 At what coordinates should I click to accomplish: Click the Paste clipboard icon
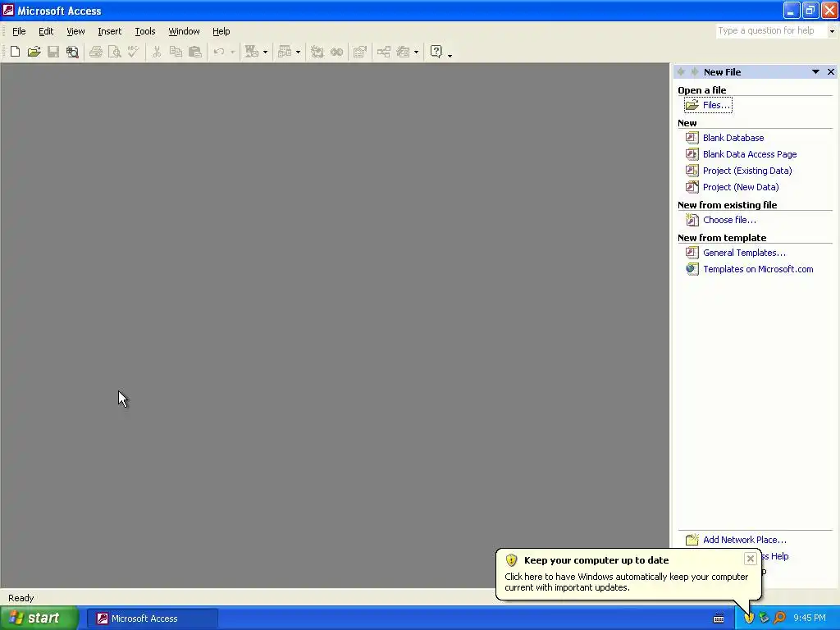point(195,52)
